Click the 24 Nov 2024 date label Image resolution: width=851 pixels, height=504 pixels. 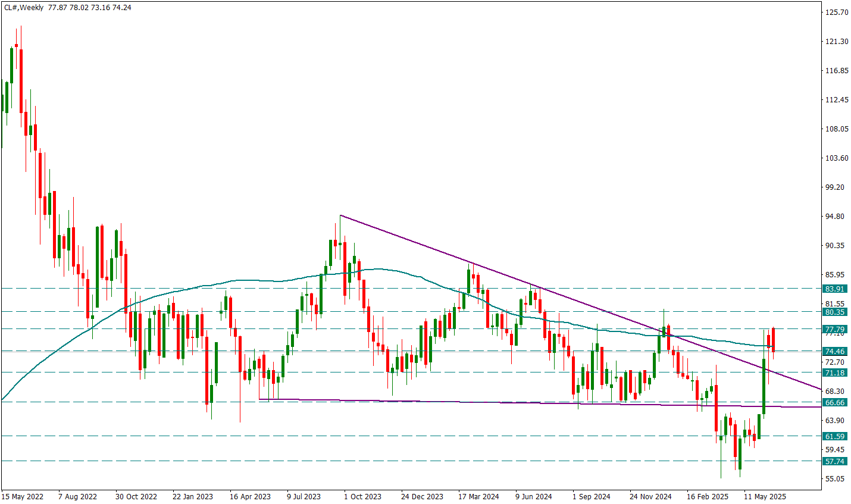click(x=650, y=496)
